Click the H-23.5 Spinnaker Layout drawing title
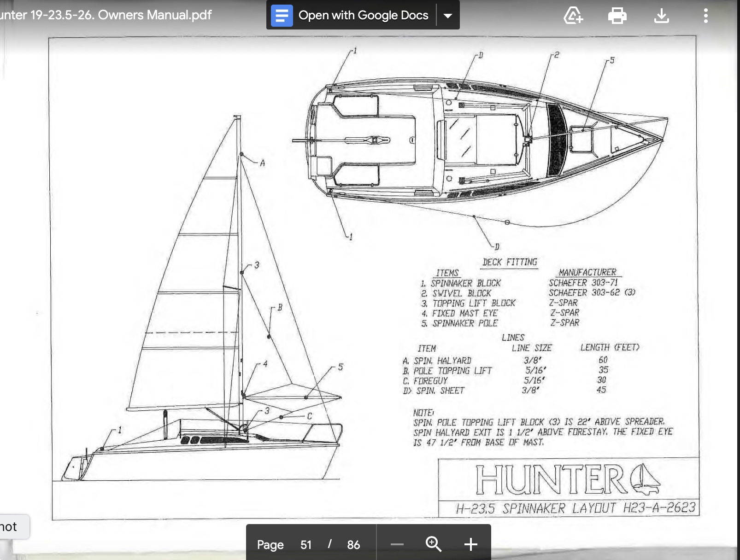This screenshot has height=560, width=740. coord(575,508)
